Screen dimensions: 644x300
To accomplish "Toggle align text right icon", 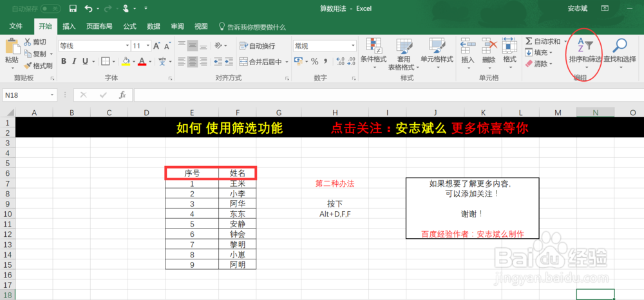I will (204, 62).
